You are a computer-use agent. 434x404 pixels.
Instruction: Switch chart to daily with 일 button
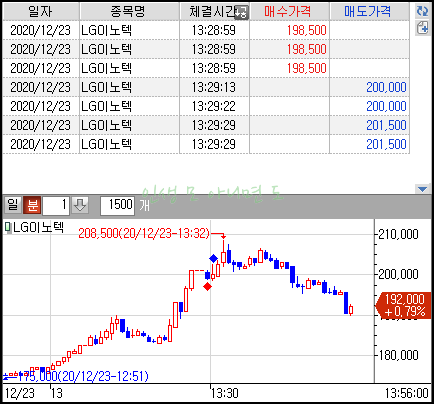(x=13, y=205)
